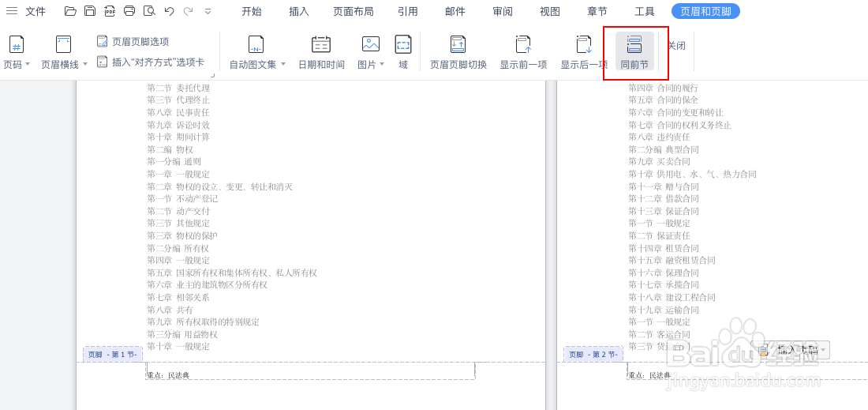Export to PDF icon
The image size is (868, 410).
110,10
